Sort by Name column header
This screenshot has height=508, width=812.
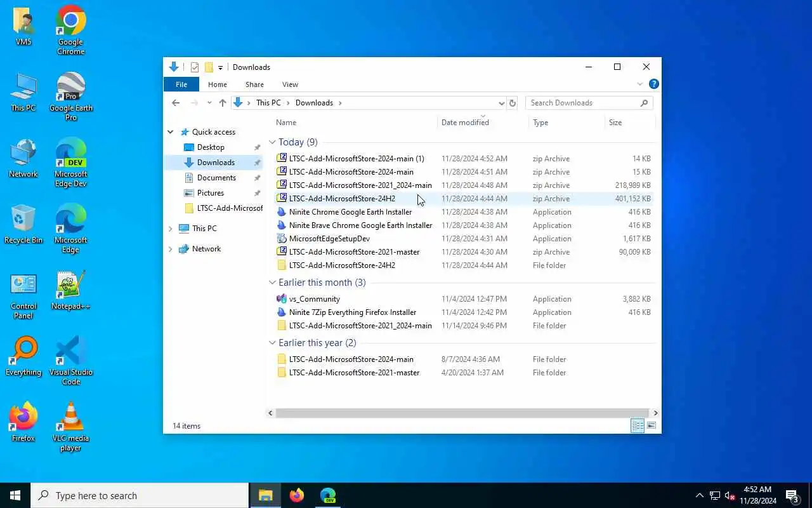pos(355,123)
